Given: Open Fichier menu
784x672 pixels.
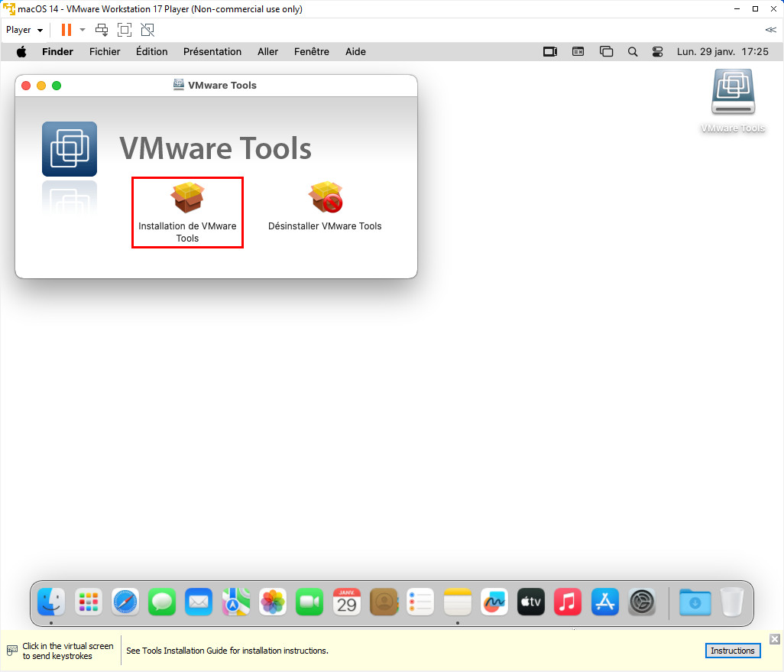Looking at the screenshot, I should (x=105, y=51).
